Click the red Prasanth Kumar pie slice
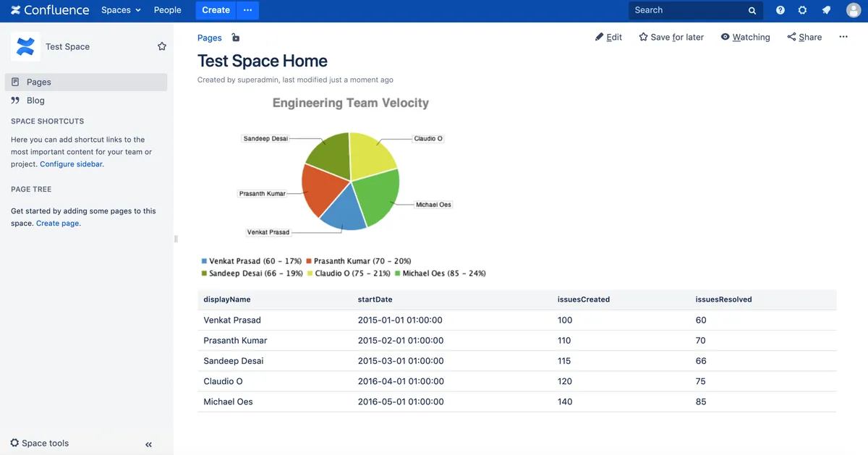This screenshot has width=868, height=455. point(321,189)
